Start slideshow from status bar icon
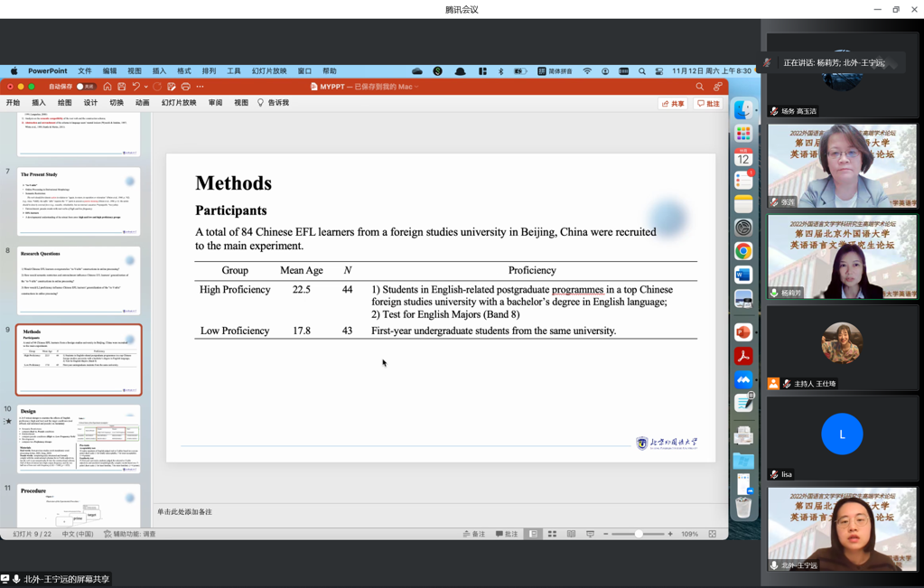The width and height of the screenshot is (924, 588). pos(590,534)
